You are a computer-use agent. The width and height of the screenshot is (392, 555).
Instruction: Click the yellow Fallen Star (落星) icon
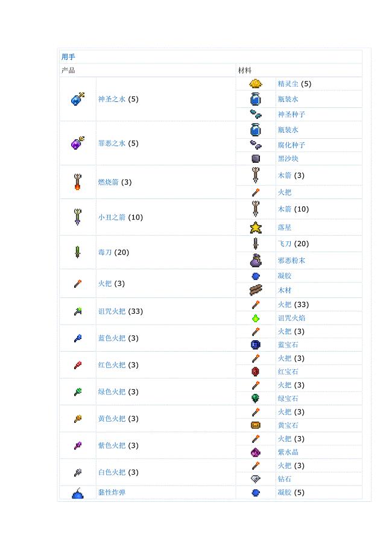tap(256, 227)
